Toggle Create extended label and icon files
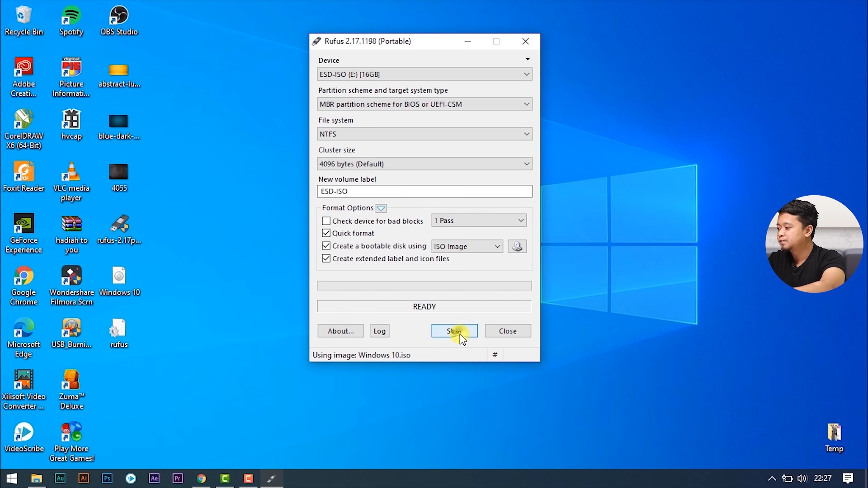 326,258
